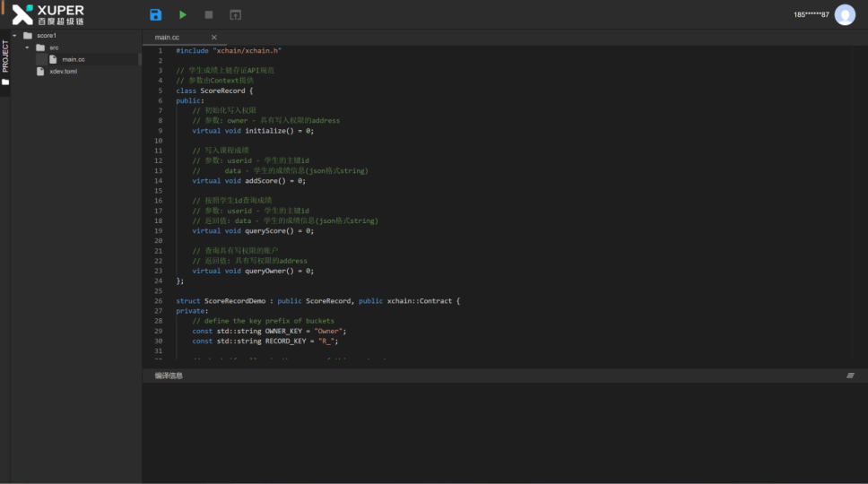Click the folder icon below PROJECT label

point(5,82)
